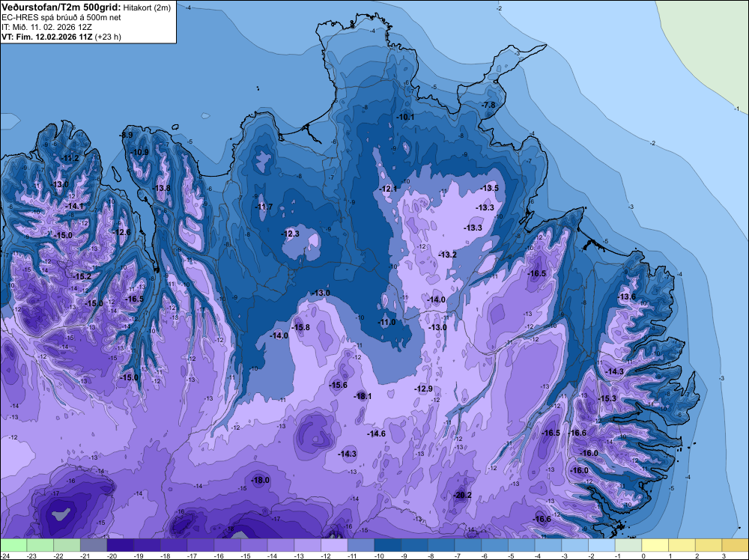This screenshot has width=749, height=560.
Task: Click the darkest purple legend swatch labeled -20
Action: pyautogui.click(x=121, y=545)
